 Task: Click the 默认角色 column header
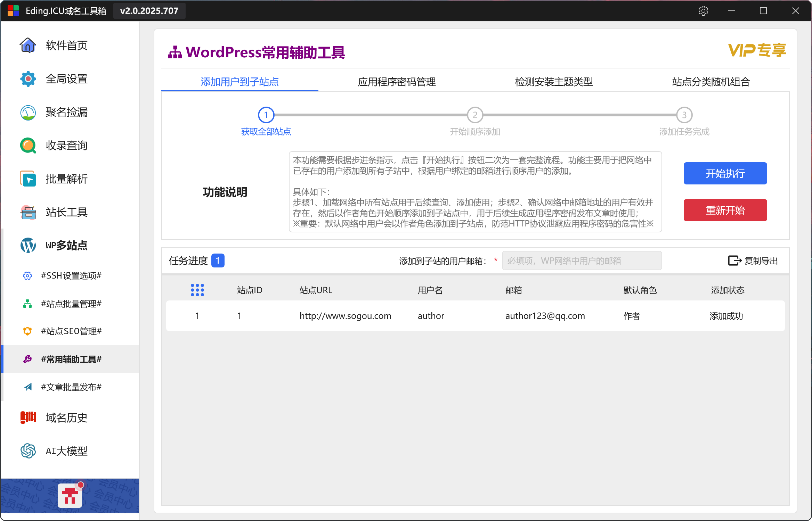click(x=640, y=290)
